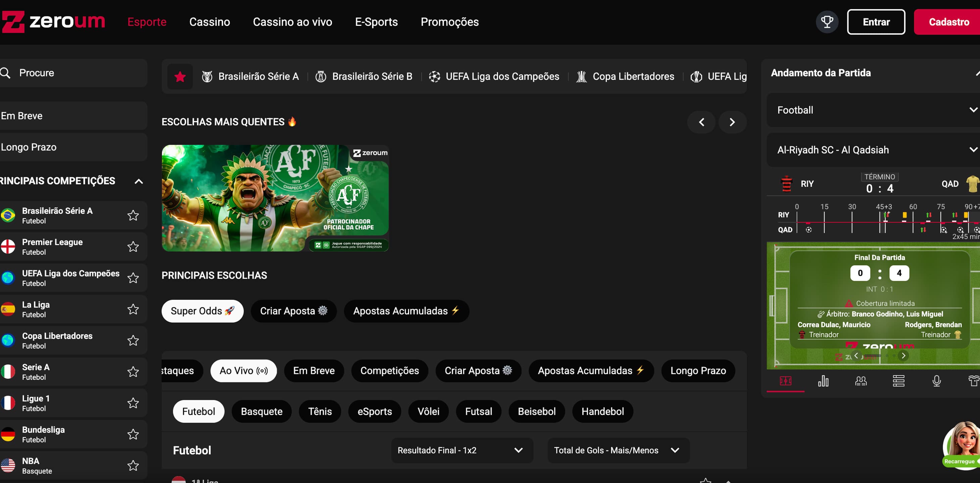The image size is (980, 483).
Task: Open match statistics bar chart icon
Action: click(823, 381)
